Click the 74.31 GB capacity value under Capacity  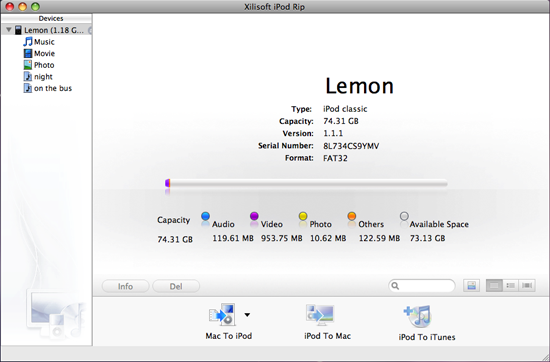click(175, 240)
